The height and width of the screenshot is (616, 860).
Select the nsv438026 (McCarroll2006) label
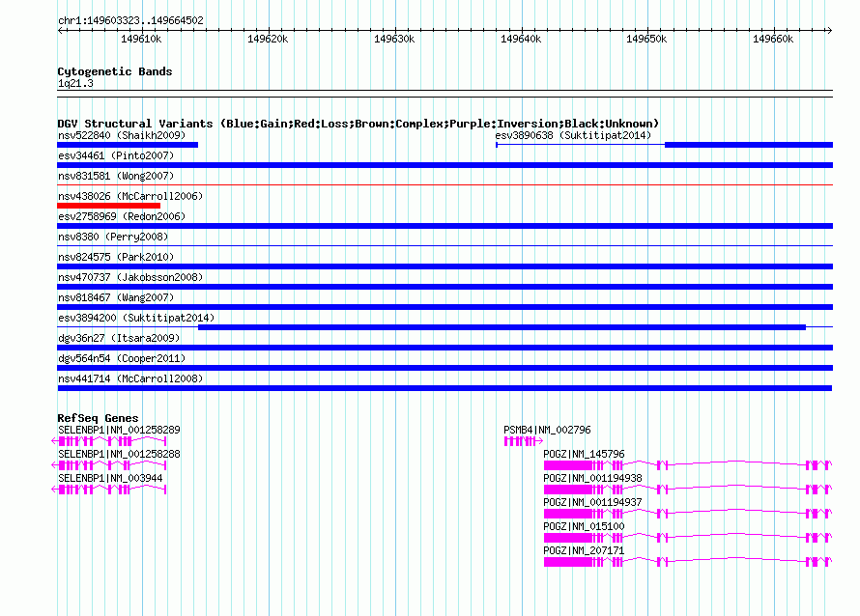[130, 196]
